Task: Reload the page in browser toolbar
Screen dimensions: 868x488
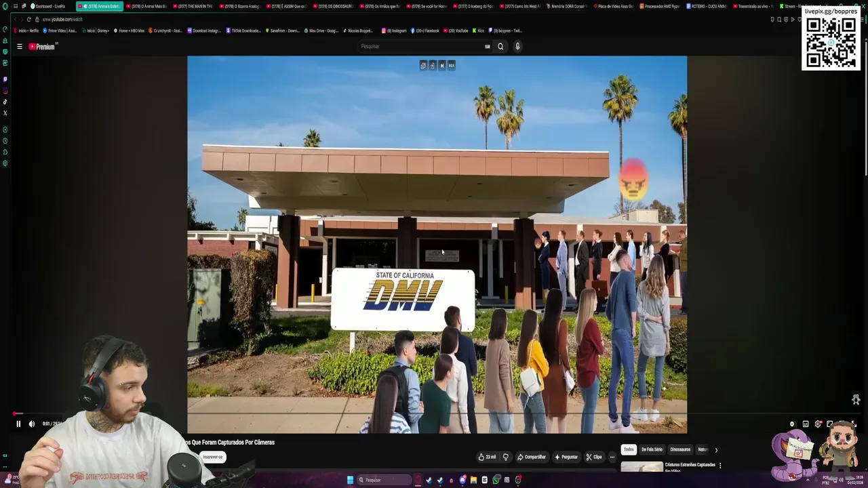Action: coord(28,19)
